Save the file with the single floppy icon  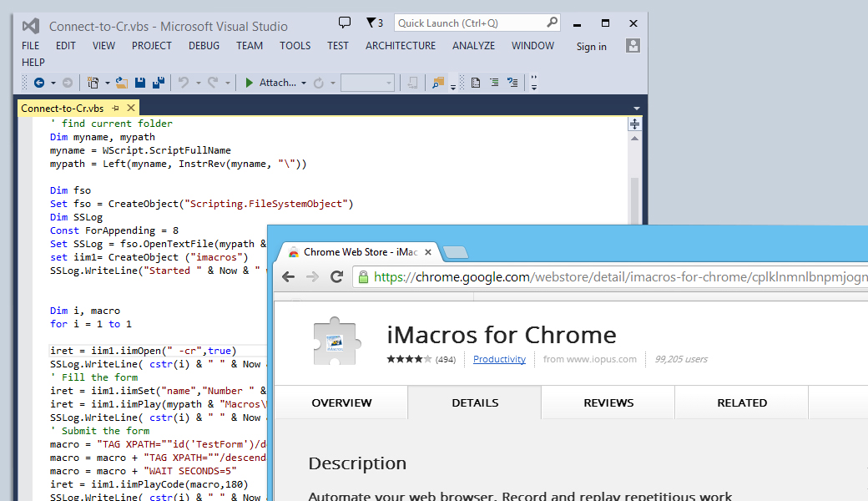(x=140, y=83)
